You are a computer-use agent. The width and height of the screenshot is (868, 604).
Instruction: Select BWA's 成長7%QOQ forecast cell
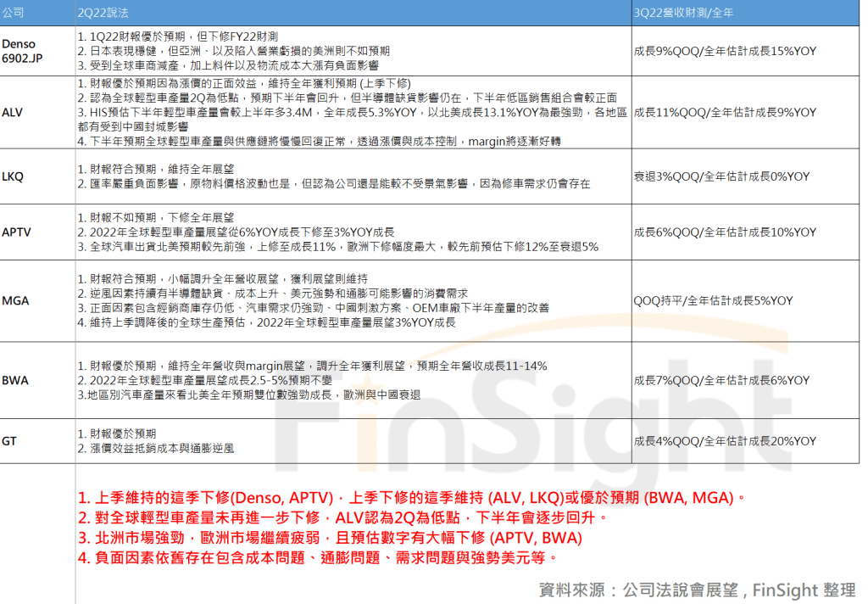(x=721, y=380)
